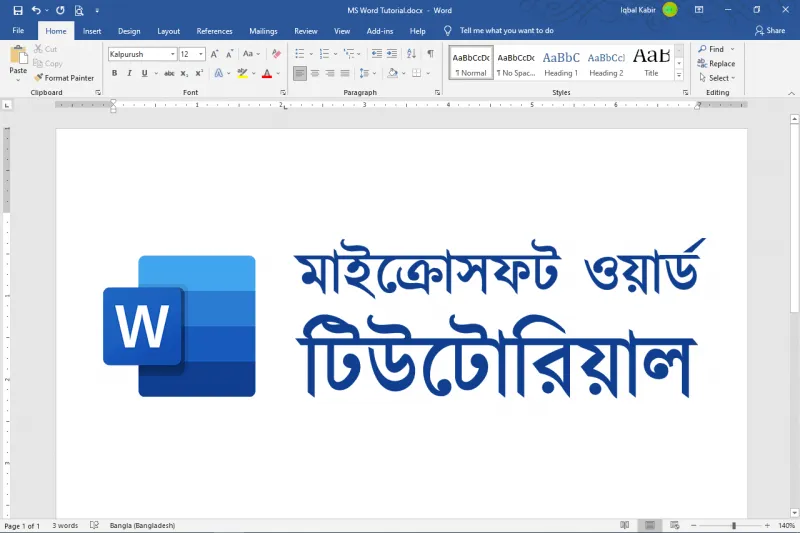Open the Shading color dropdown arrow
This screenshot has height=533, width=800.
[404, 73]
